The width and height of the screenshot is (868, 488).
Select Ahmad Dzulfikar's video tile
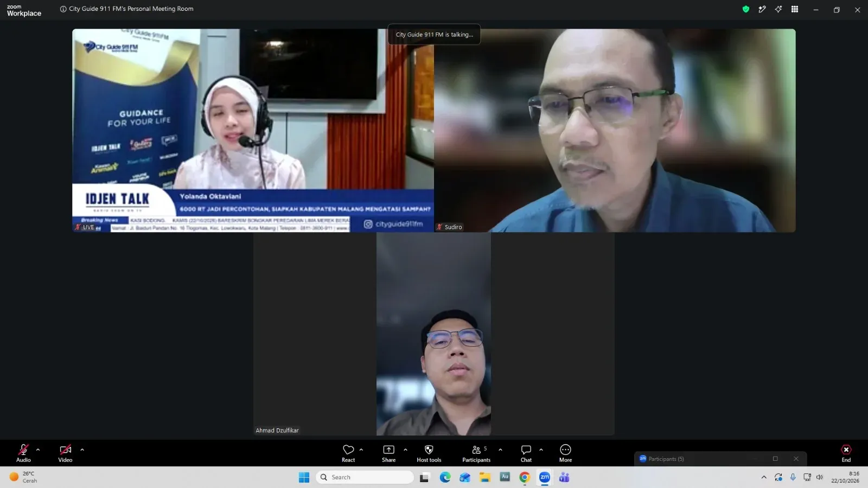click(x=434, y=334)
